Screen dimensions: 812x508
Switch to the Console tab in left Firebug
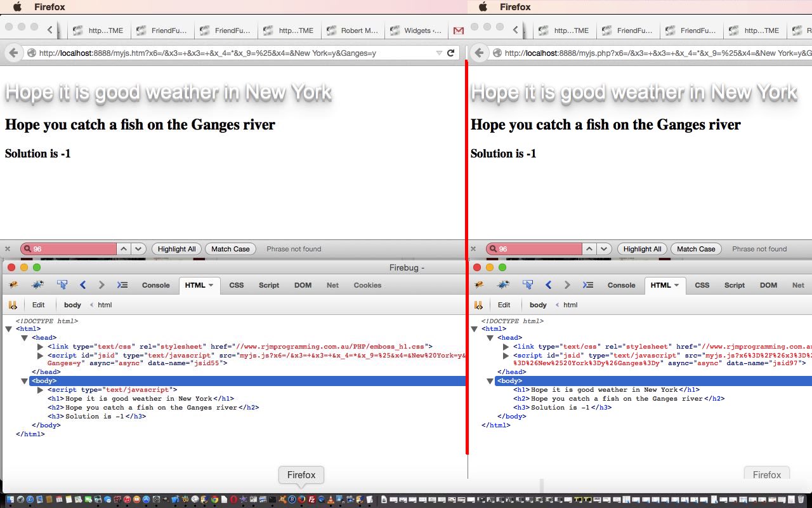click(155, 285)
